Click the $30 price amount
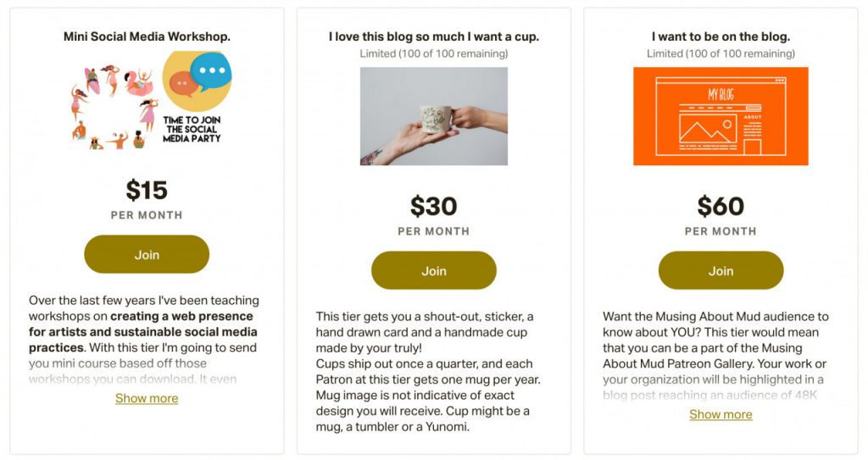 [434, 206]
